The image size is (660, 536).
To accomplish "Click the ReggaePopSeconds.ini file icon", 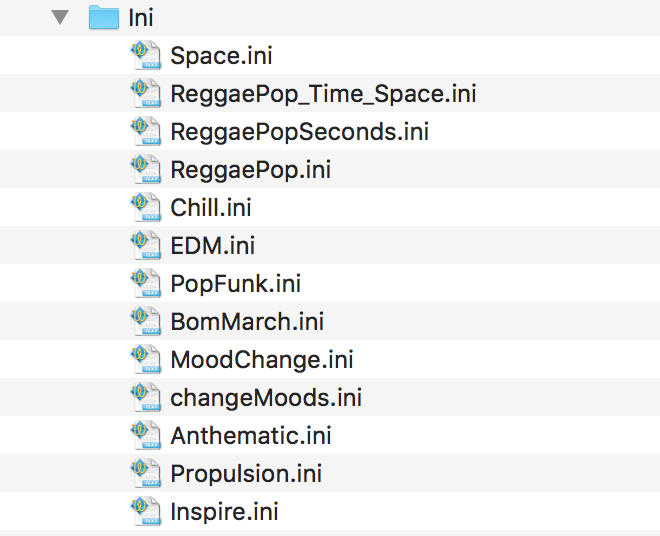I will point(146,131).
